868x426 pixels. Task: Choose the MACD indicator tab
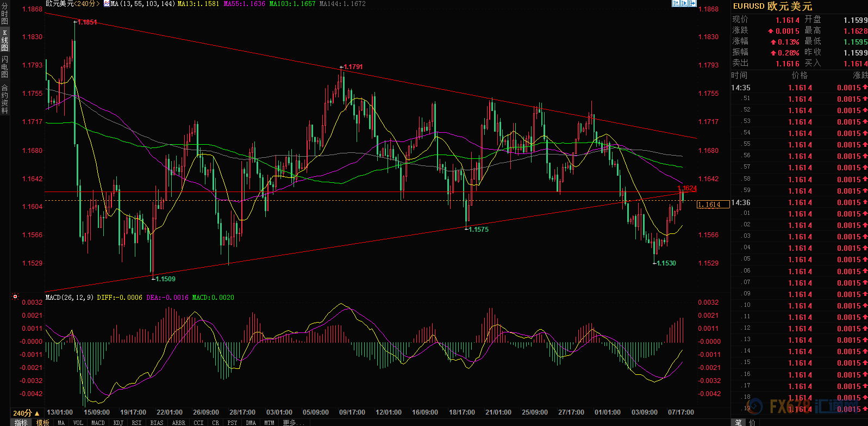tap(98, 422)
